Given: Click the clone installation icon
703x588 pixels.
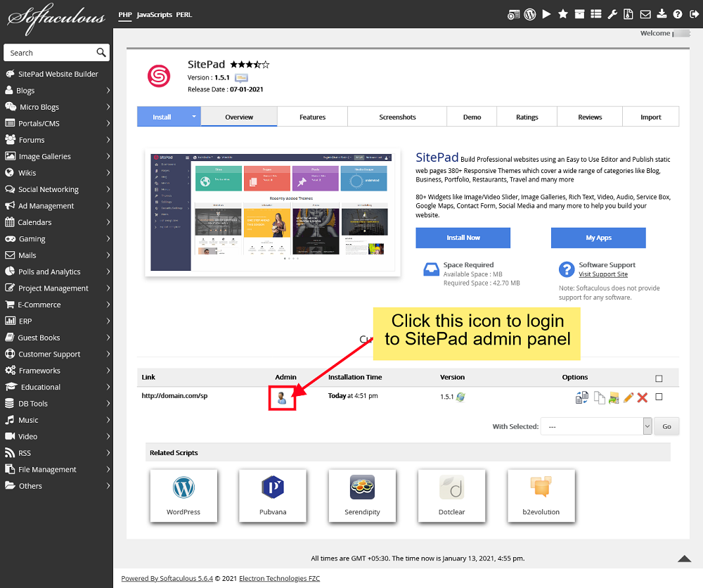Looking at the screenshot, I should 582,397.
